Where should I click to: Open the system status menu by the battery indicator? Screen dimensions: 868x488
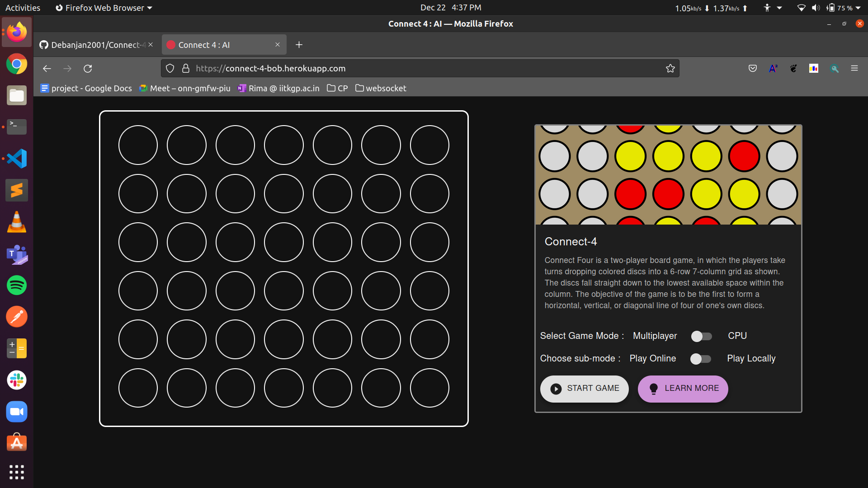tap(844, 8)
